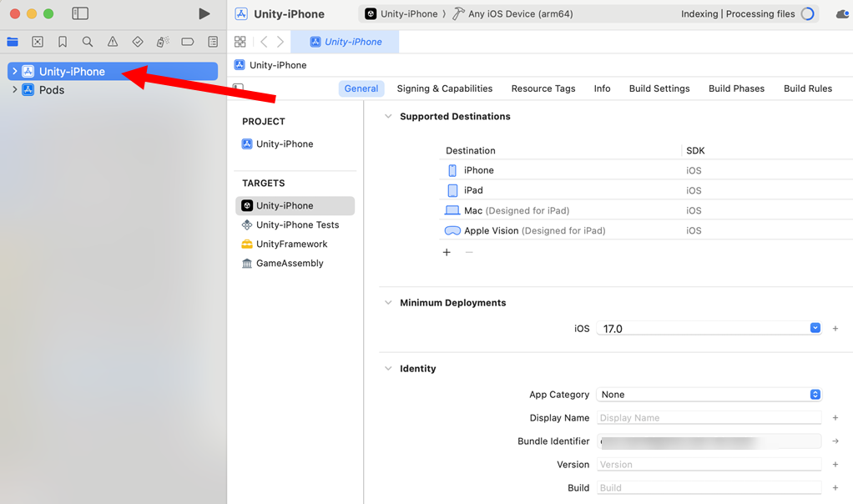Open the Bookmark navigator
Viewport: 853px width, 504px height.
(x=63, y=42)
